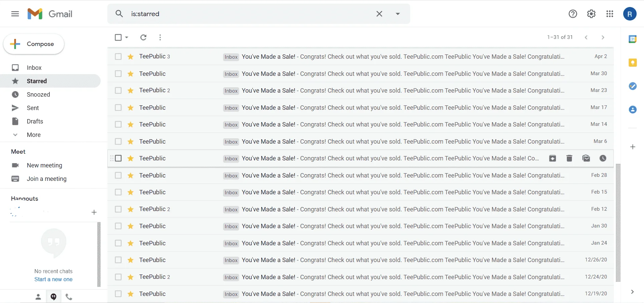Mark the hovered email as unread
The height and width of the screenshot is (303, 644).
(586, 158)
